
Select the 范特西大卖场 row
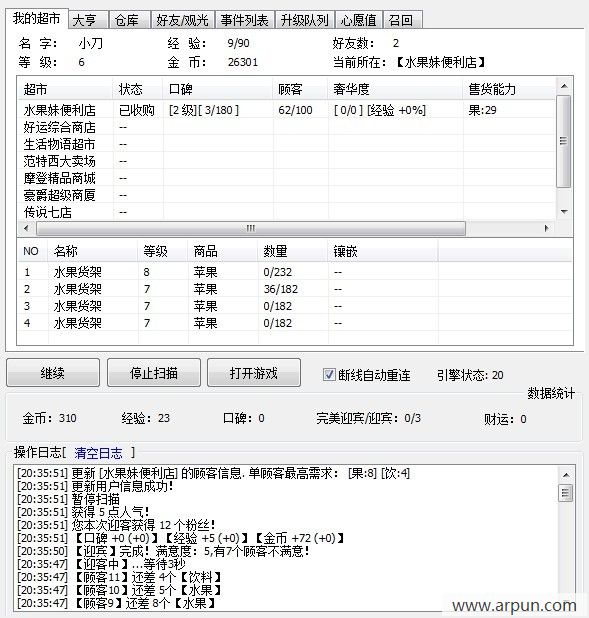click(x=287, y=161)
